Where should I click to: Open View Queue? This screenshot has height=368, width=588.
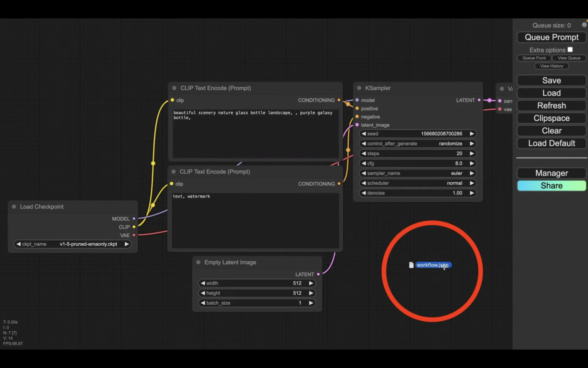(569, 58)
